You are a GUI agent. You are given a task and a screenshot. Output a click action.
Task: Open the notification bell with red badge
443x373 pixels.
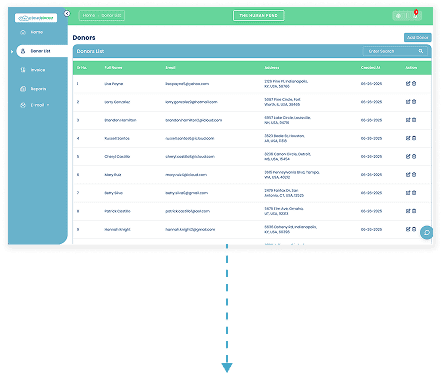(x=415, y=15)
